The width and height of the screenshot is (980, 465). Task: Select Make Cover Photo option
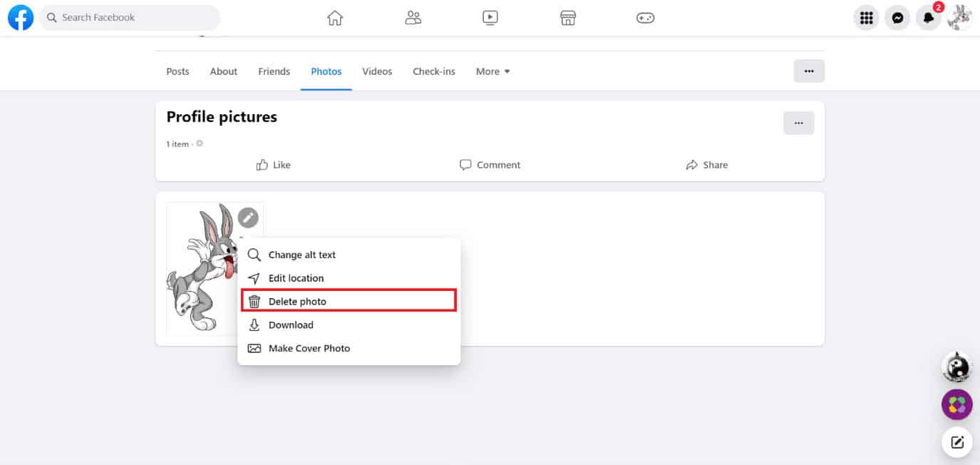click(349, 349)
